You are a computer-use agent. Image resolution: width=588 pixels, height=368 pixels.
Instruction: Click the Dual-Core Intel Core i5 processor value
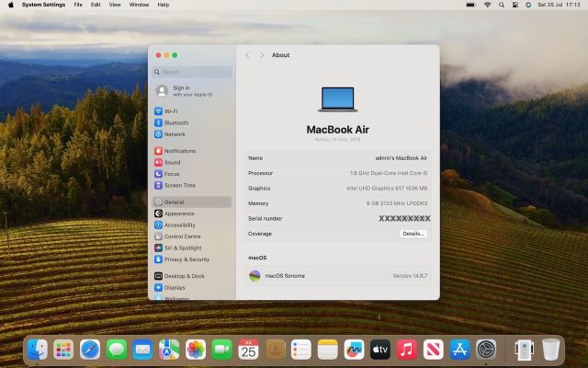coord(389,173)
